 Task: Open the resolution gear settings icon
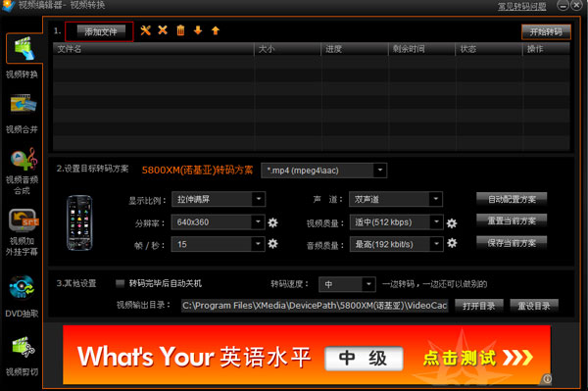[x=272, y=222]
